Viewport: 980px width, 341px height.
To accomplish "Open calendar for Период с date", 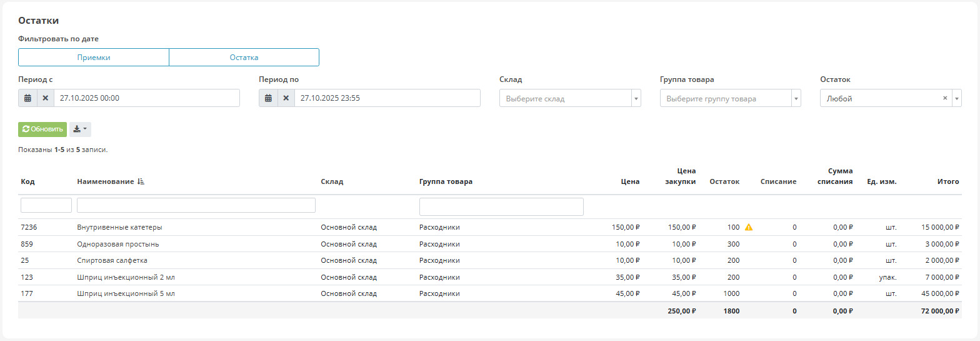I will point(27,98).
